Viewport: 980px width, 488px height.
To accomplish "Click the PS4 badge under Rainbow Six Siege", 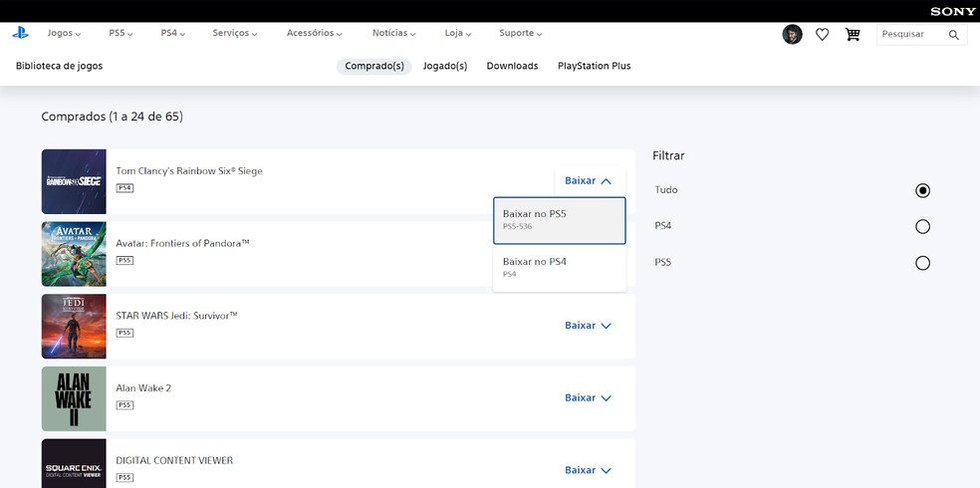I will click(124, 188).
